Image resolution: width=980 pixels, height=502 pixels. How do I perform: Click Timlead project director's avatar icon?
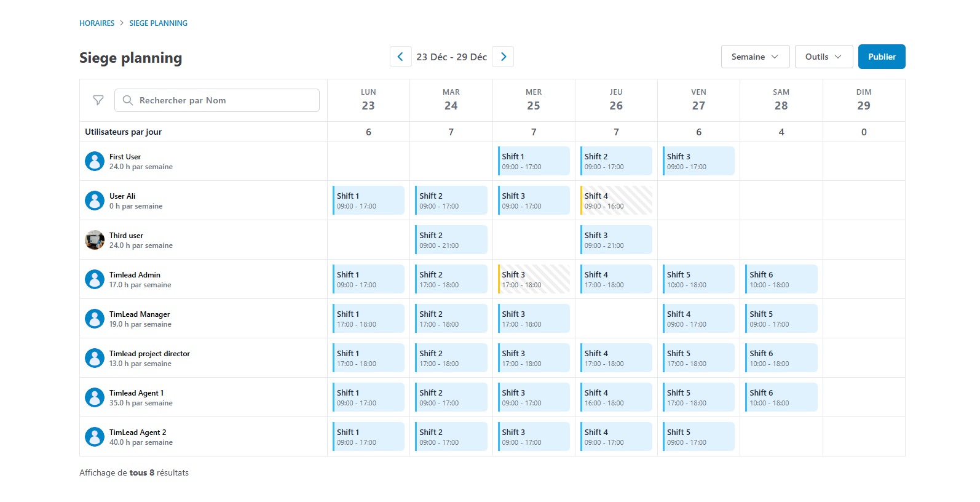pos(95,358)
